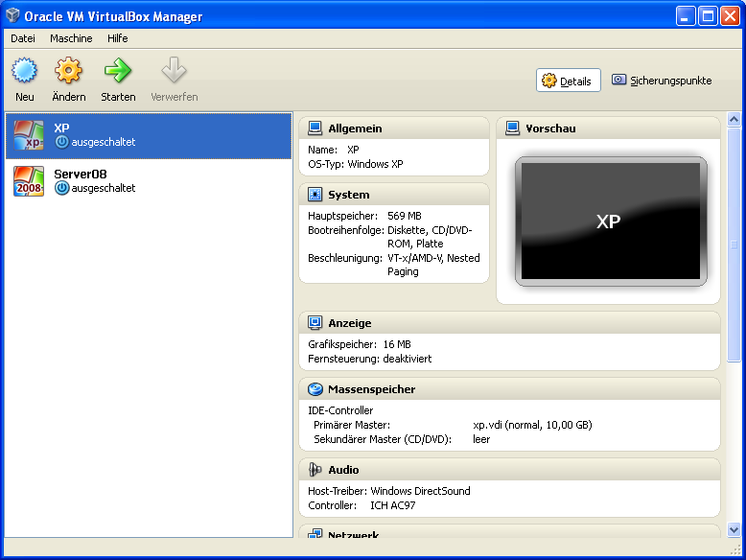The height and width of the screenshot is (560, 746).
Task: Click the 'Bootreihenfolge' label
Action: [346, 230]
